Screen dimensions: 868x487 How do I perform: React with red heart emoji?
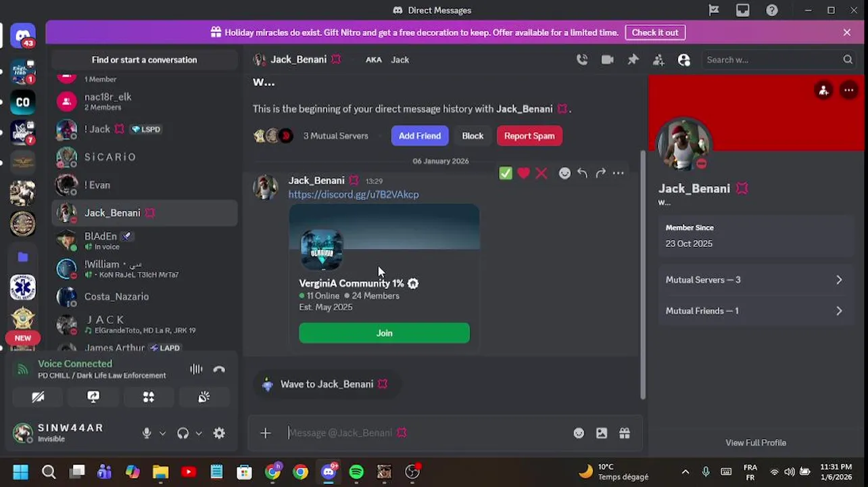(523, 173)
